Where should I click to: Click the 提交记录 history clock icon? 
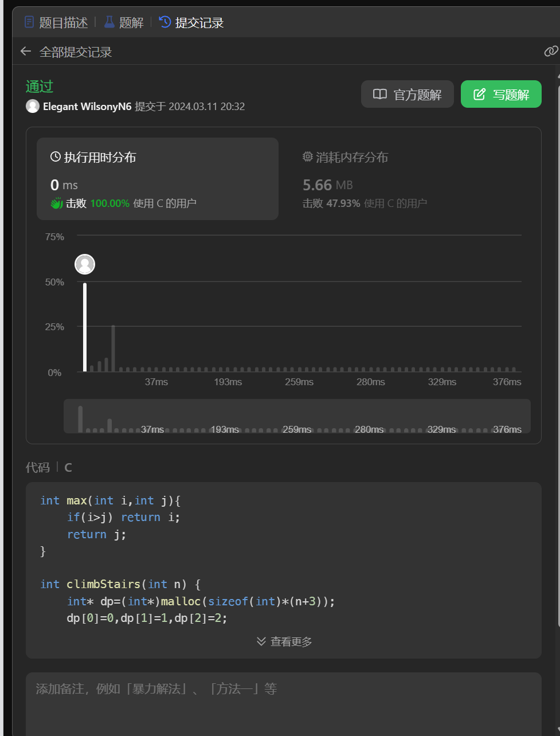(165, 22)
